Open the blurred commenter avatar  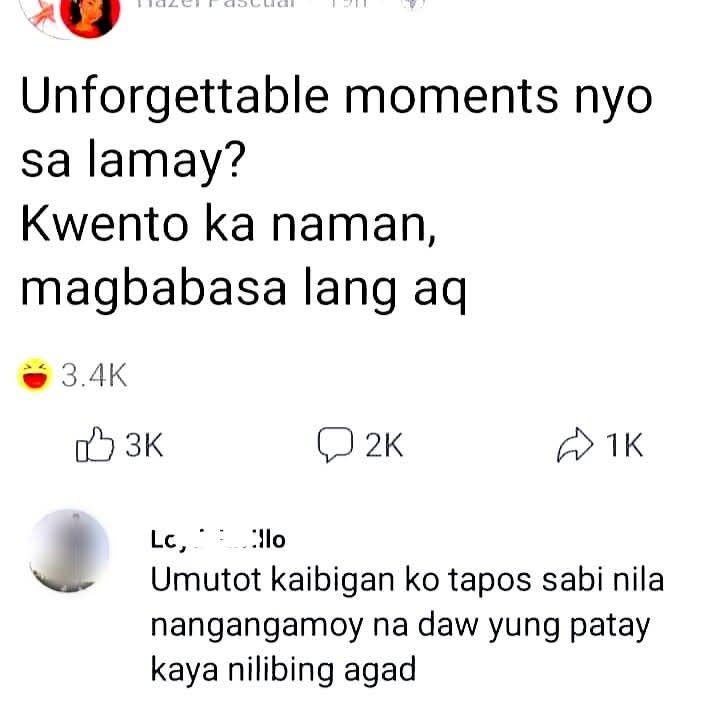pos(69,550)
